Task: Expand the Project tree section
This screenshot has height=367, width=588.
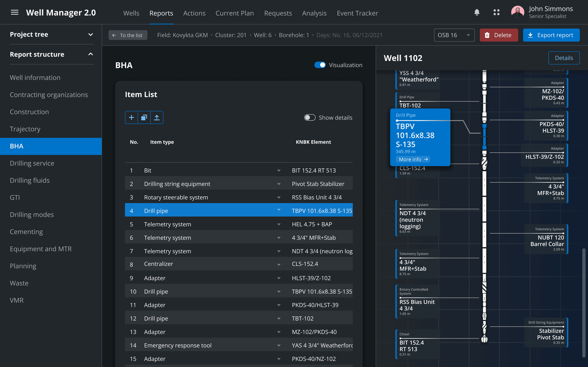Action: click(x=91, y=34)
